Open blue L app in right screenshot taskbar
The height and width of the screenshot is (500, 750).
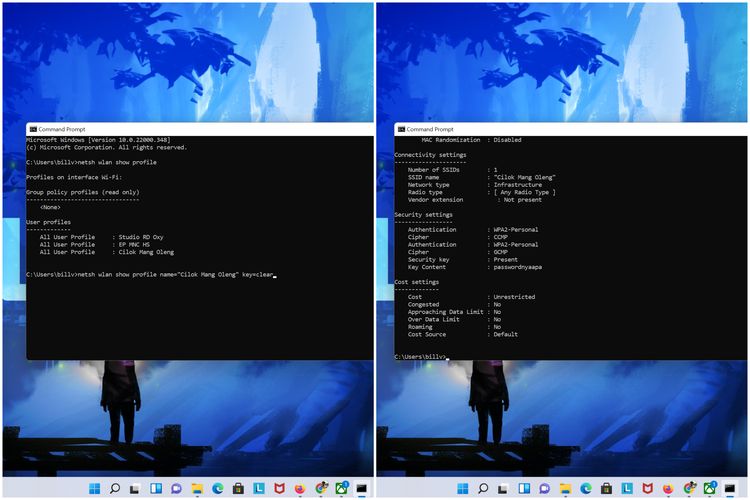pos(627,488)
